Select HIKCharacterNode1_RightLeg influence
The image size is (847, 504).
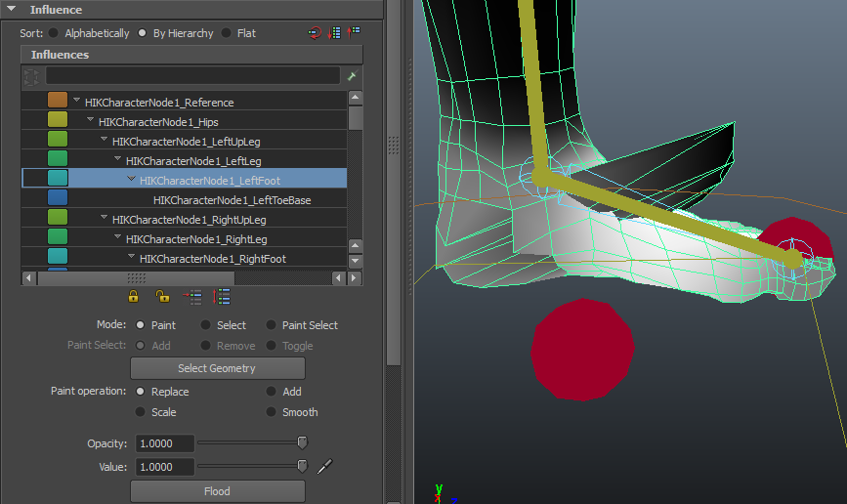196,239
